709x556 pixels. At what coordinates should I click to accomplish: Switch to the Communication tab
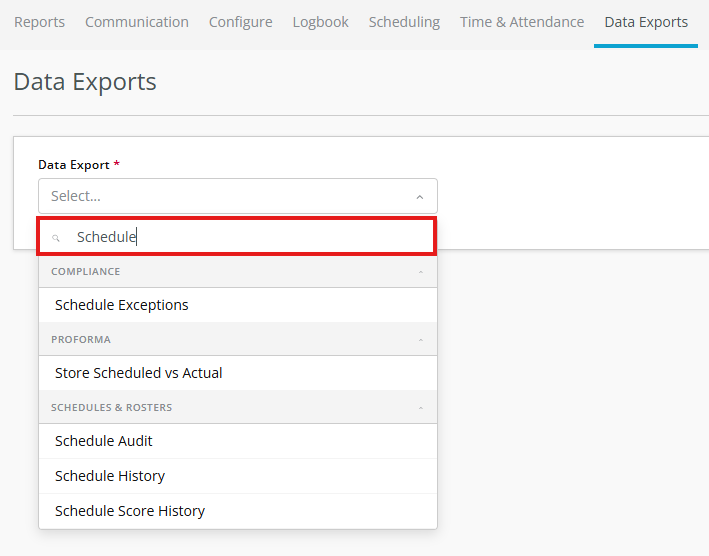tap(137, 22)
